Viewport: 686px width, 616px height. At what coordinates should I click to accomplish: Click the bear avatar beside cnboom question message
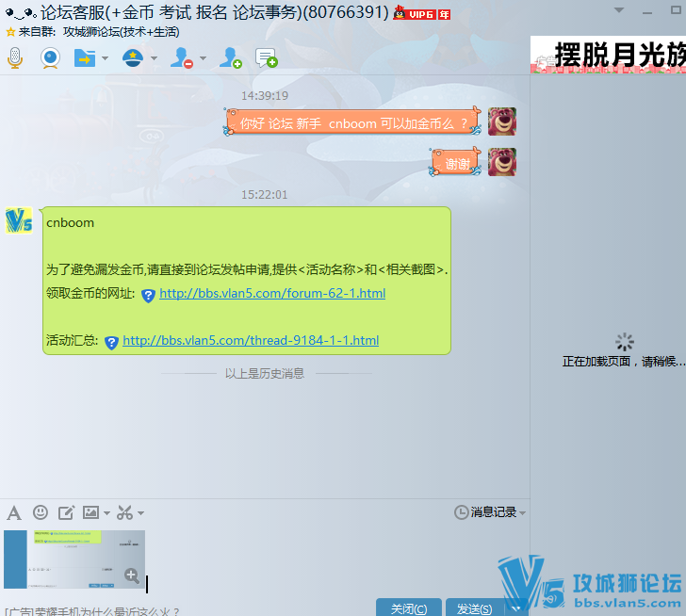(502, 122)
